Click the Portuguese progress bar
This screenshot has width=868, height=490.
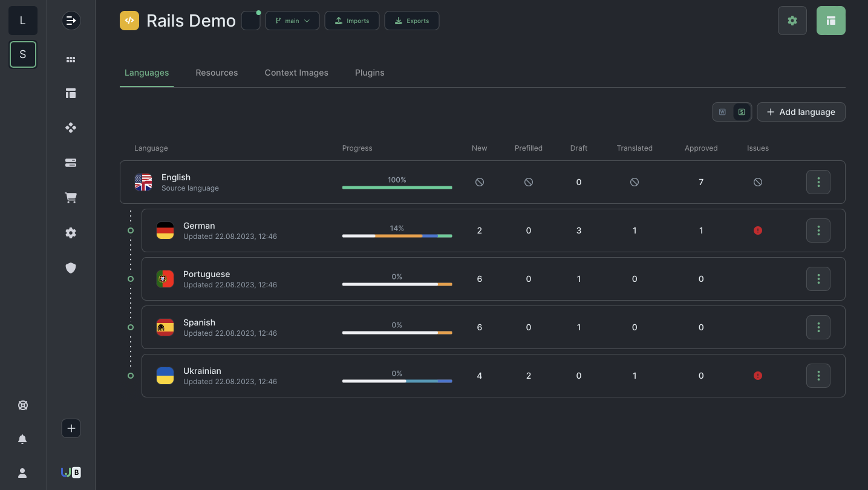397,284
